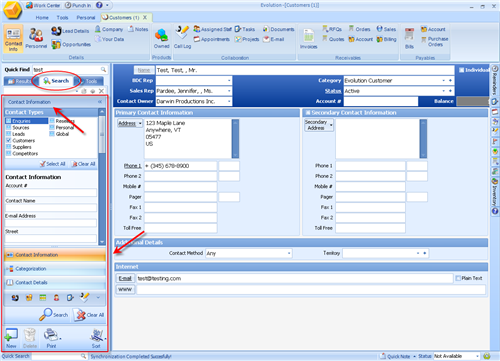Image resolution: width=500 pixels, height=361 pixels.
Task: Switch to Results tab
Action: point(20,81)
